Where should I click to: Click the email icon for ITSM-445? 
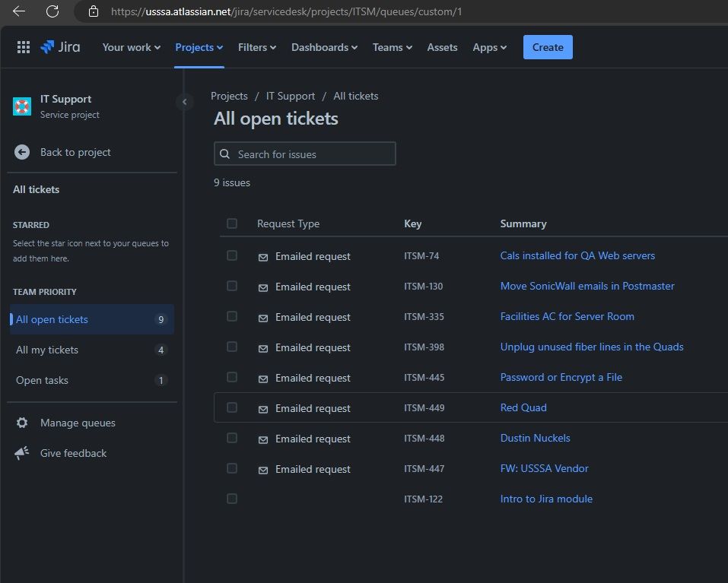coord(262,379)
